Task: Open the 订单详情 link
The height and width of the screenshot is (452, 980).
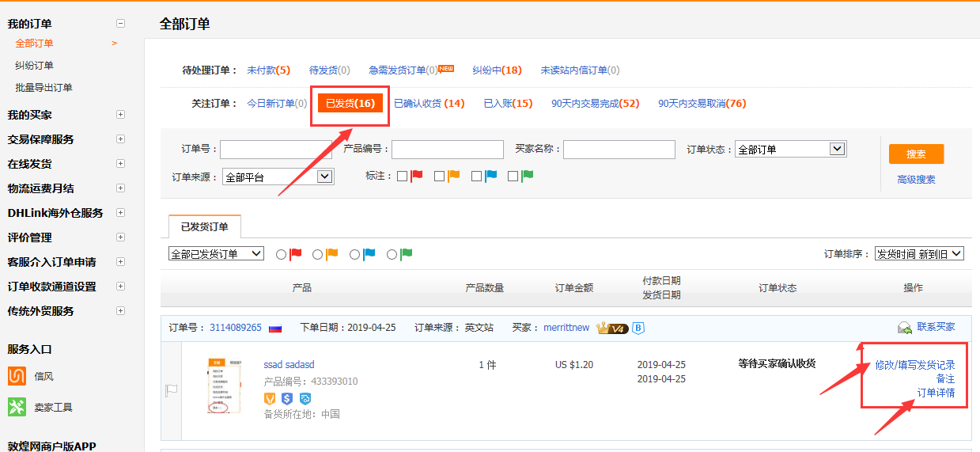Action: 936,393
